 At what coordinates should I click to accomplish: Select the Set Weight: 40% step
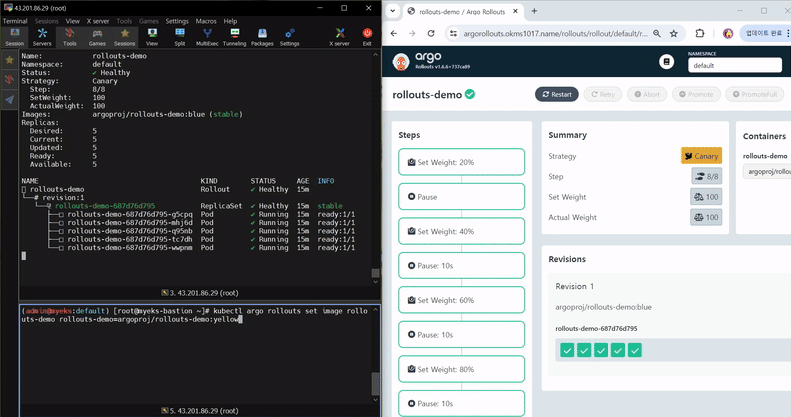462,231
